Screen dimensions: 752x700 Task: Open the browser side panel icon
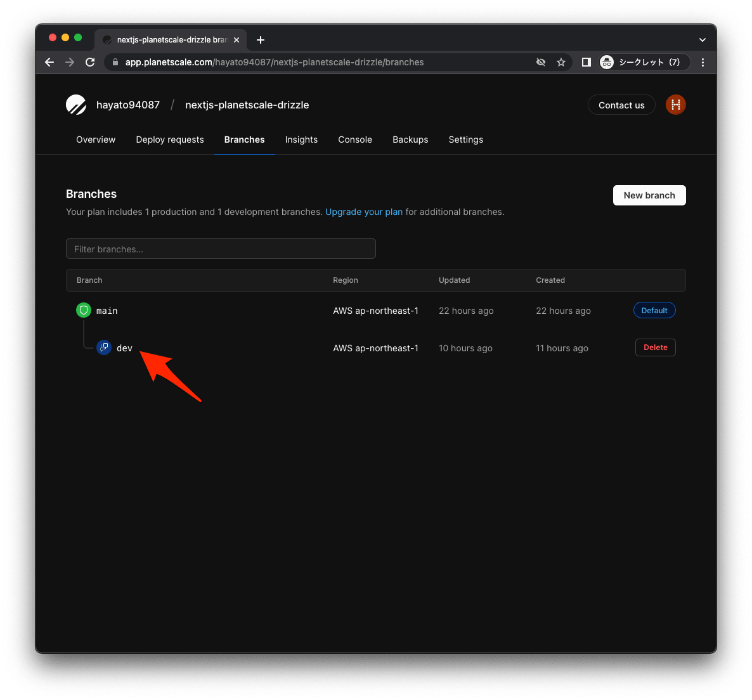point(586,62)
